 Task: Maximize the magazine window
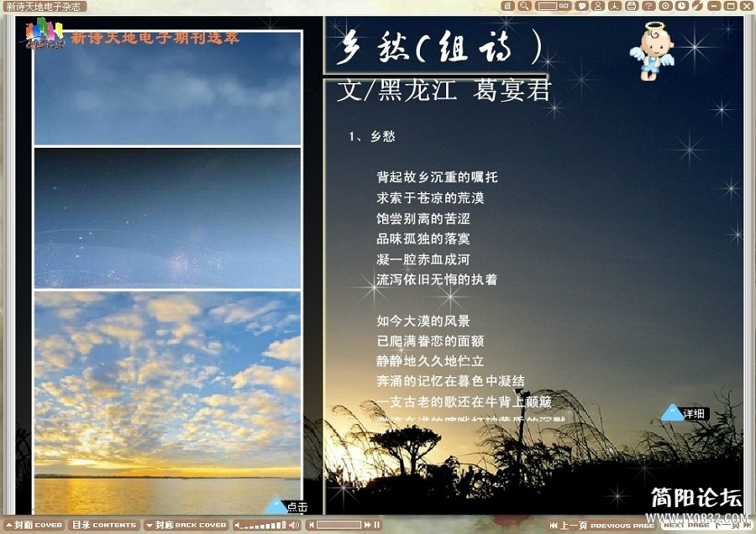(x=731, y=6)
